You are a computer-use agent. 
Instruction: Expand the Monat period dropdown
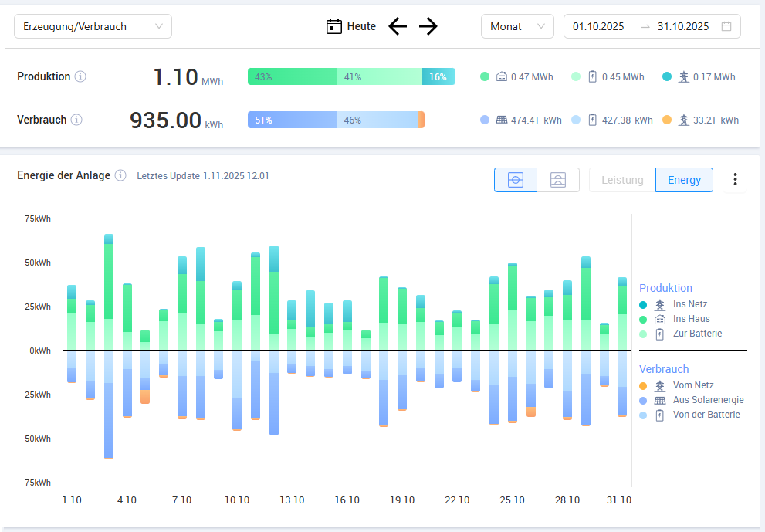pyautogui.click(x=517, y=26)
